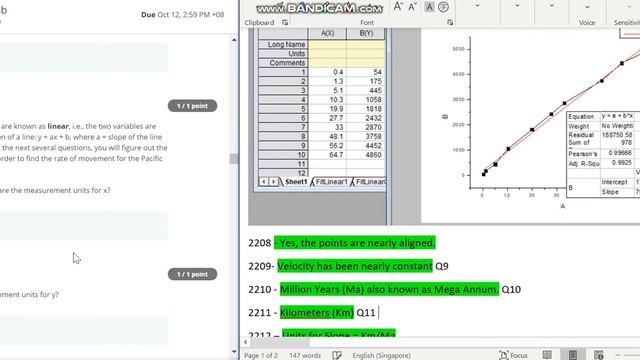Click the Equation row in fit table
The image size is (640, 360).
coord(603,116)
